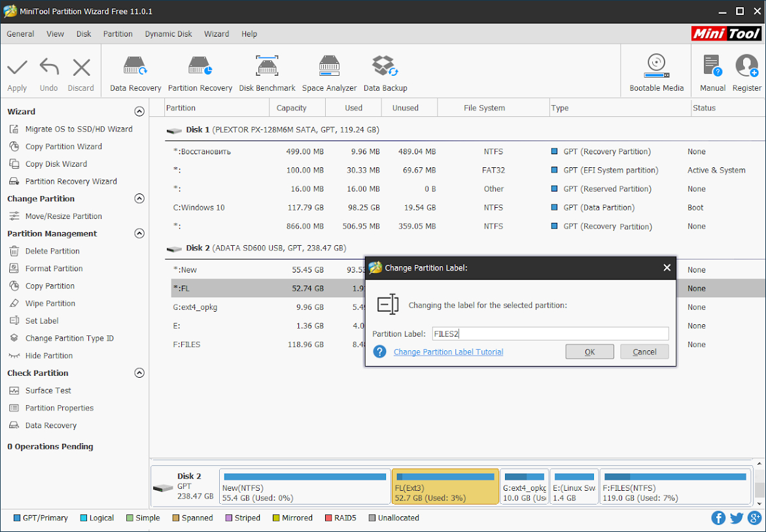This screenshot has height=532, width=766.
Task: Confirm the label change with OK
Action: pyautogui.click(x=589, y=352)
